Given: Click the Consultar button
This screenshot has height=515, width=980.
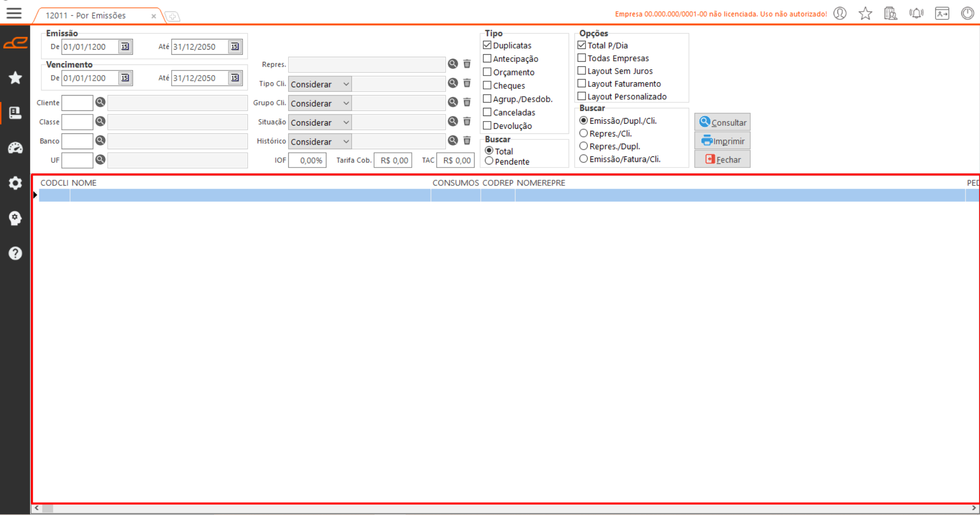Looking at the screenshot, I should [722, 123].
